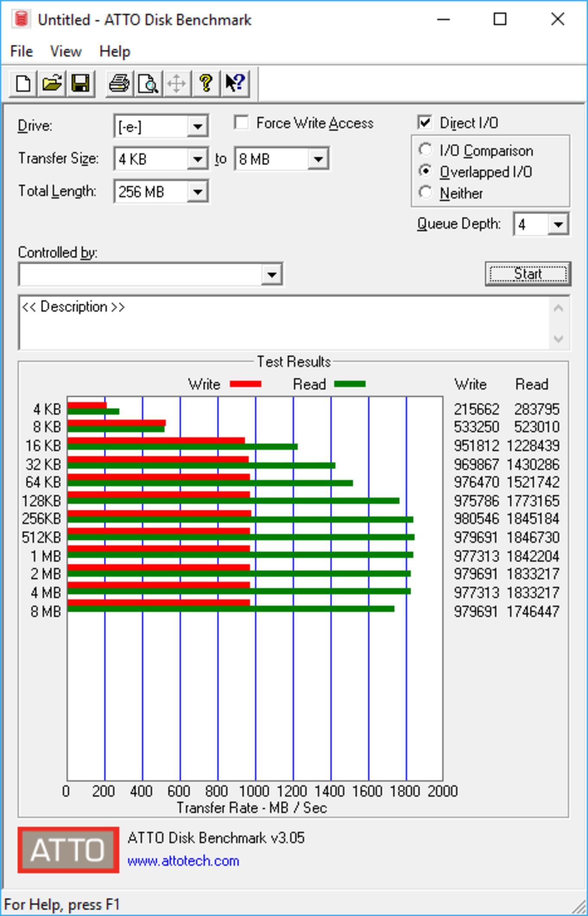Click the ATTO app icon in title bar
This screenshot has height=916, width=588.
(x=21, y=19)
